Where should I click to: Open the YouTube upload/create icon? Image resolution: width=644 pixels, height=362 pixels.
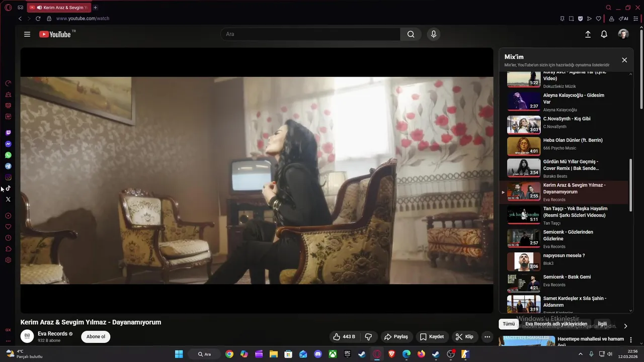coord(588,34)
